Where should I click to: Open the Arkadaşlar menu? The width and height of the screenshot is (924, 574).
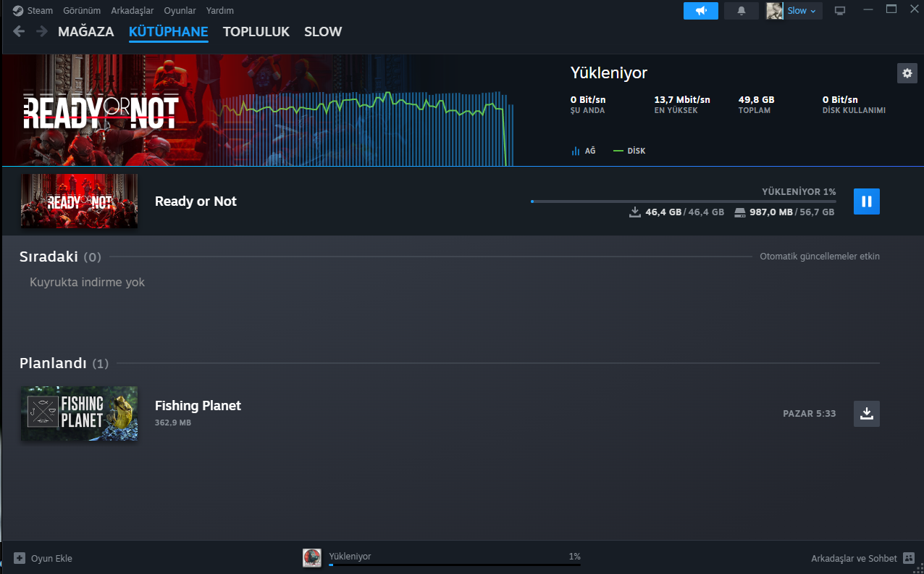click(x=133, y=11)
